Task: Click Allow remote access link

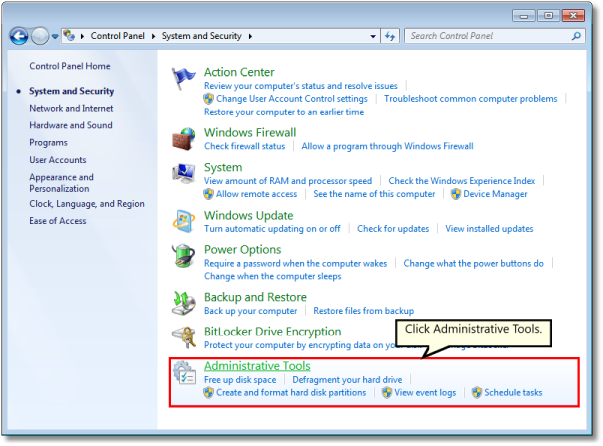Action: 257,194
